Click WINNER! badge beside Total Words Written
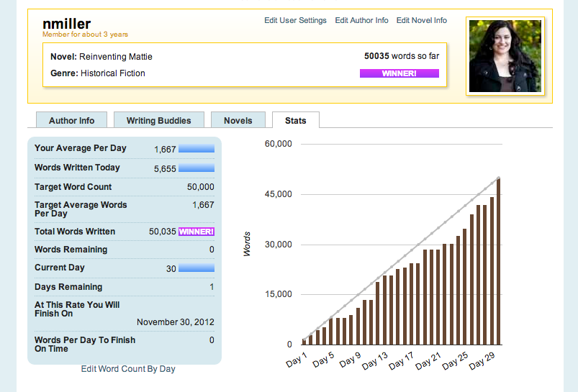The height and width of the screenshot is (392, 578). [x=196, y=232]
